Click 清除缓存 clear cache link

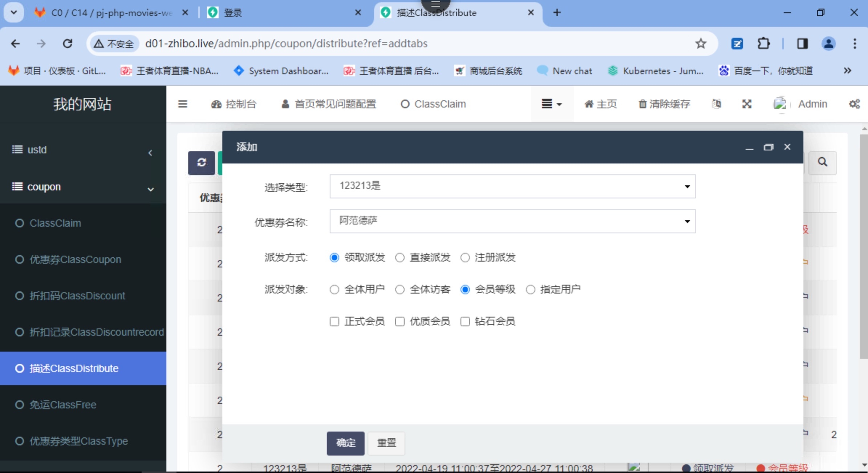pyautogui.click(x=664, y=104)
